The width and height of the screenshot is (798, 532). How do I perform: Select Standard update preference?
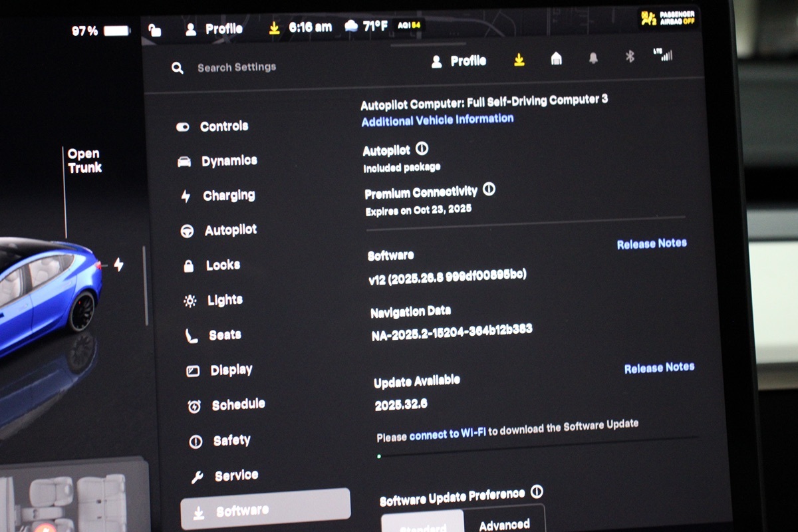tap(422, 524)
